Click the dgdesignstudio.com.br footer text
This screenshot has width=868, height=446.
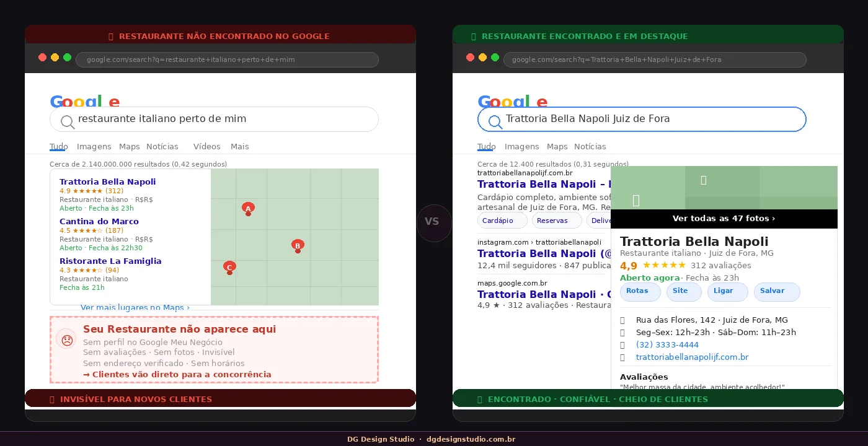click(471, 439)
